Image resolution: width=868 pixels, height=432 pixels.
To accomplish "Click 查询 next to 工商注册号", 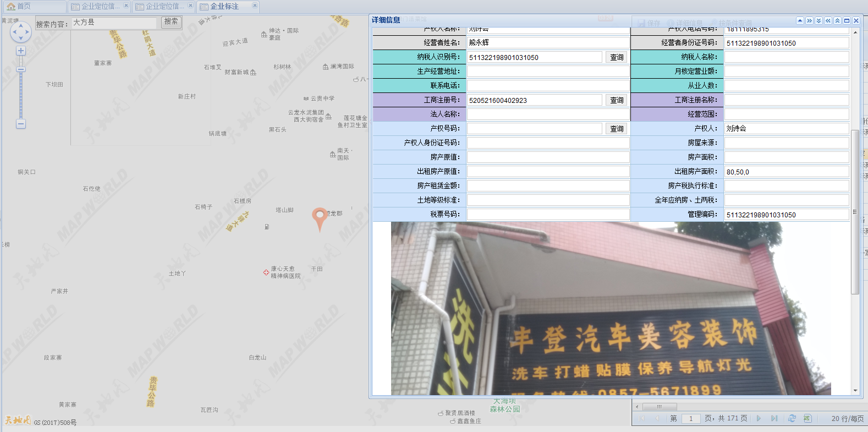I will [x=617, y=100].
